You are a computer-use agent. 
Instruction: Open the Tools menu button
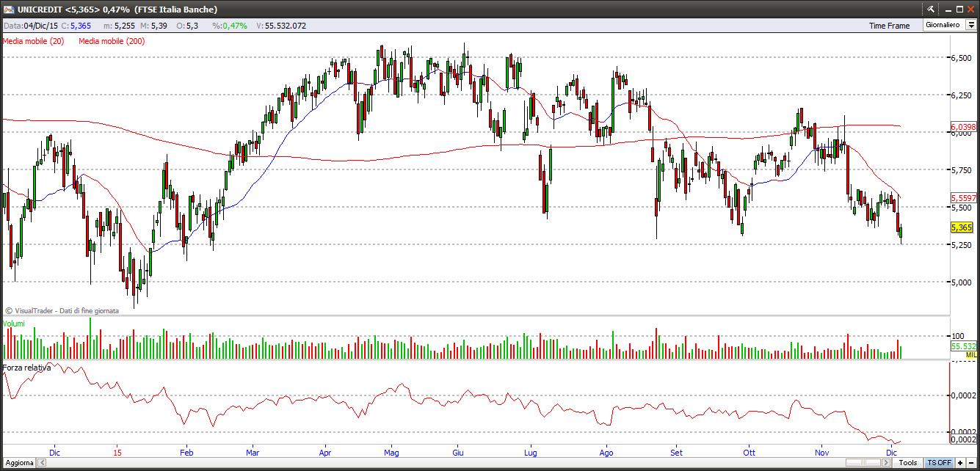pyautogui.click(x=909, y=462)
